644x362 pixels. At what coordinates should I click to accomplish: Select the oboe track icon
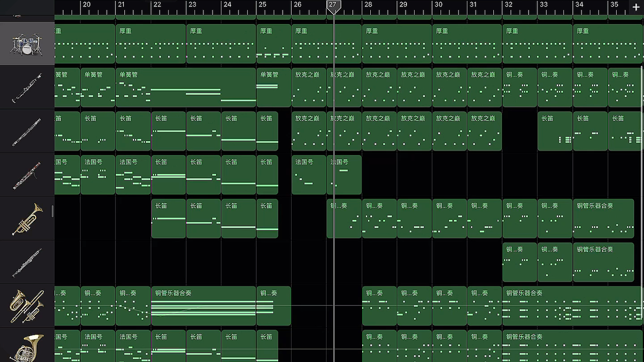(x=27, y=263)
